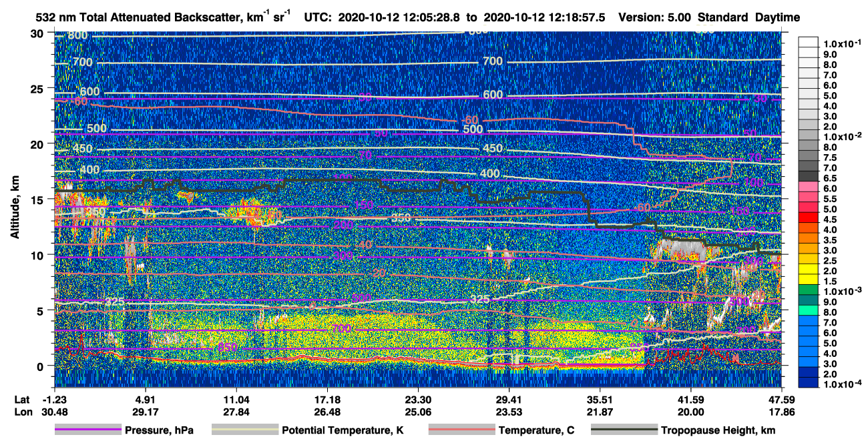Select latitude value 23.30
The height and width of the screenshot is (445, 868).
coord(418,400)
